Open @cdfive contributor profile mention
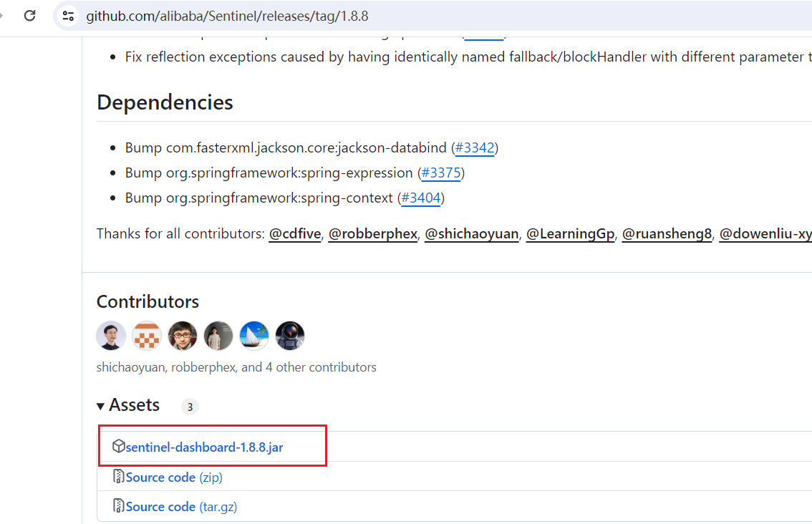 pyautogui.click(x=294, y=234)
